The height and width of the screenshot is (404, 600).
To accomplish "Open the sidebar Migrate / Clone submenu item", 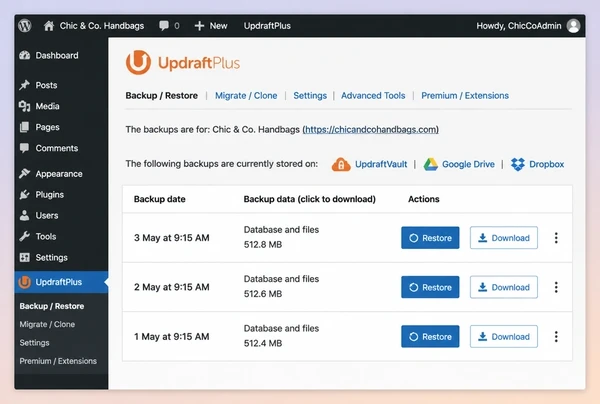I will [x=47, y=324].
